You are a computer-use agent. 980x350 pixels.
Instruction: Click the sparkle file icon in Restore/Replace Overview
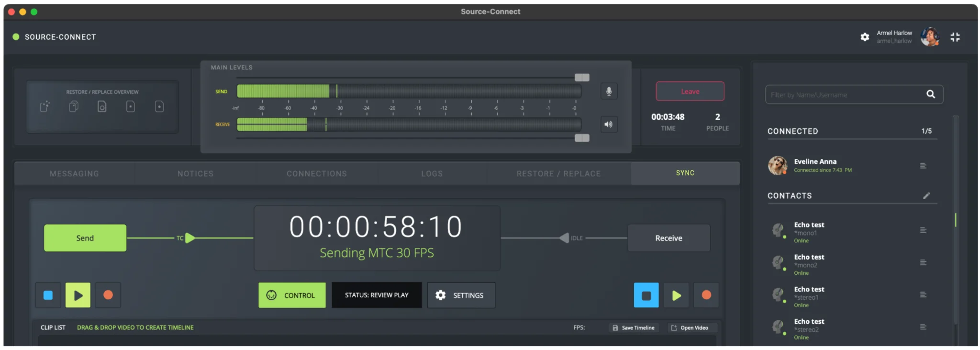point(45,106)
